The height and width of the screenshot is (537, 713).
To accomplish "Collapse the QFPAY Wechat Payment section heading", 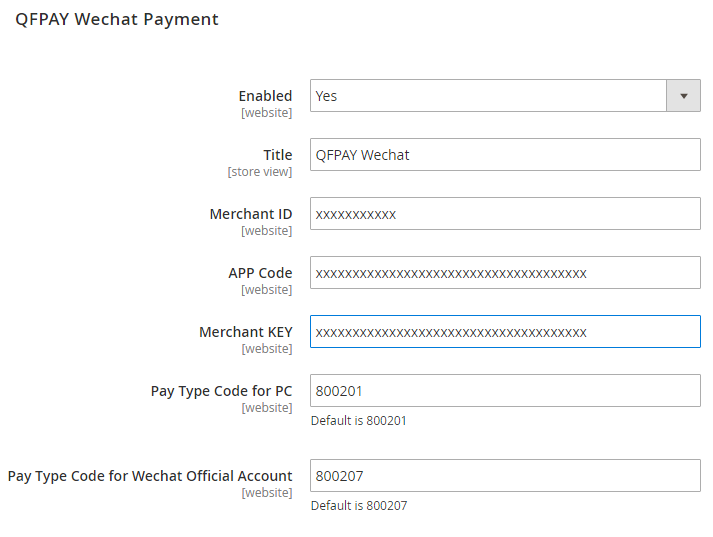I will (117, 19).
